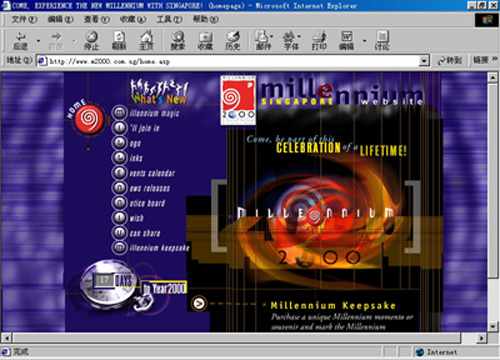The image size is (500, 360).
Task: Click the Stop loading toolbar icon
Action: (91, 40)
